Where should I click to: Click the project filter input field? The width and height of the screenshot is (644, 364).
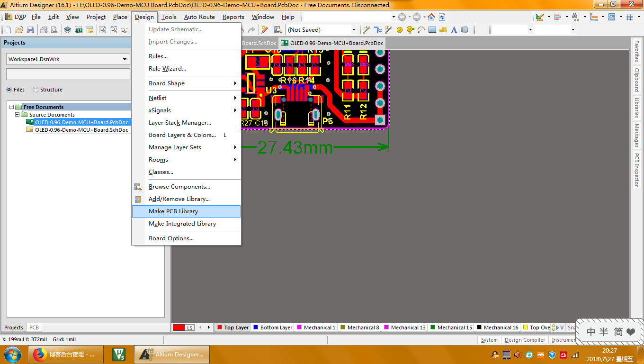(68, 74)
